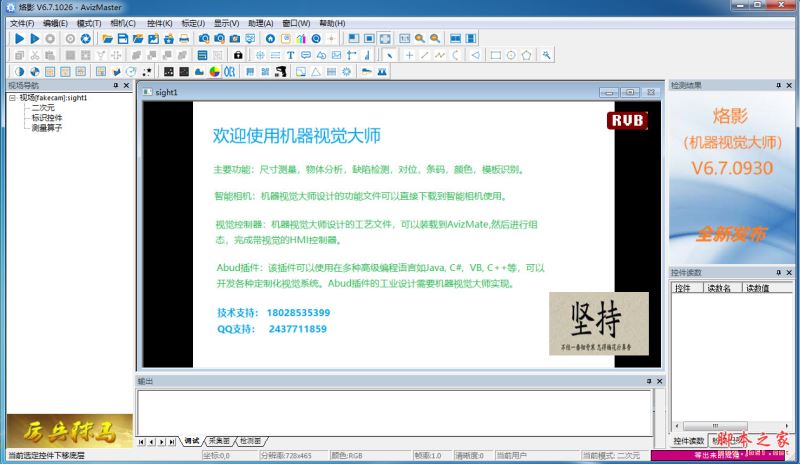Screen dimensions: 800x464
Task: Open the 编辑(E) menu
Action: [55, 23]
